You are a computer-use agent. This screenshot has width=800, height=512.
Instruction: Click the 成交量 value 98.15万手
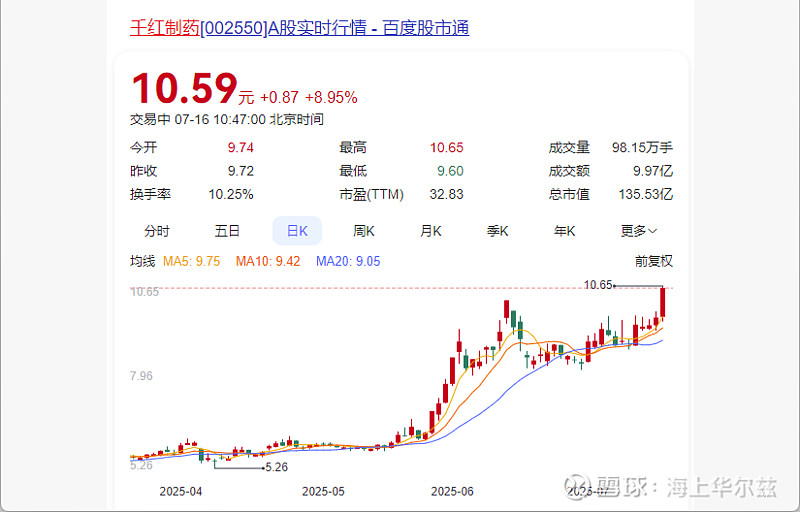[642, 147]
